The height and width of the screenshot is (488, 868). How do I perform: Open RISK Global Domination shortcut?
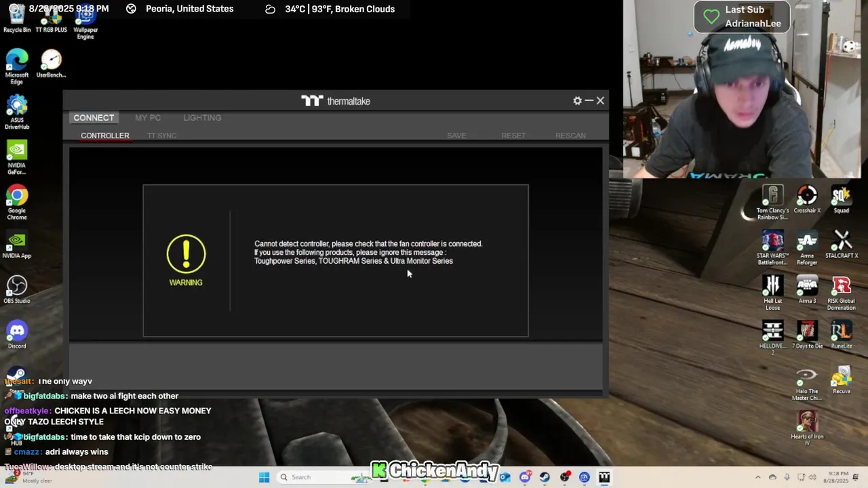(x=841, y=293)
